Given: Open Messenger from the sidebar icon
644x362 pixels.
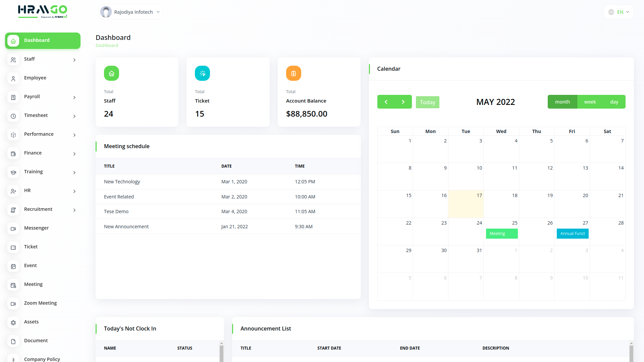Looking at the screenshot, I should coord(13,229).
